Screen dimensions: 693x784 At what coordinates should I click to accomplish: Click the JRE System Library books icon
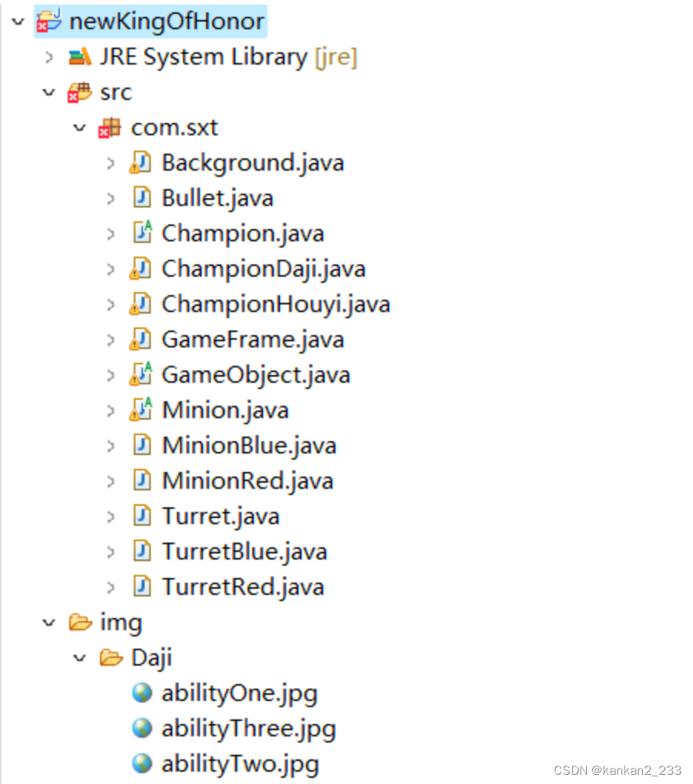tap(80, 57)
